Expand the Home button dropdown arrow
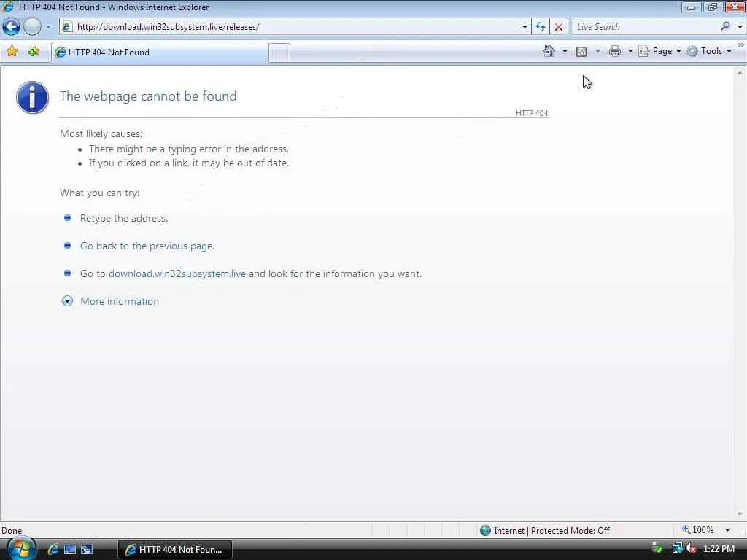This screenshot has width=747, height=560. [565, 51]
